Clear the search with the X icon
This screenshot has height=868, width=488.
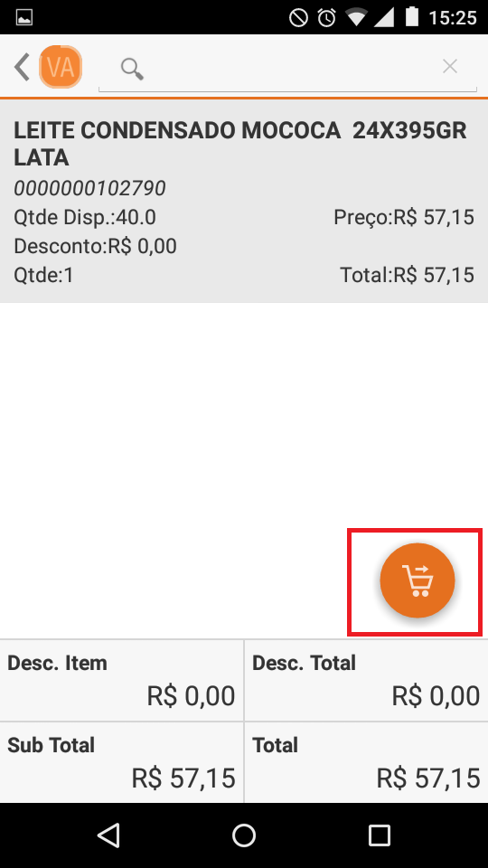(x=450, y=66)
